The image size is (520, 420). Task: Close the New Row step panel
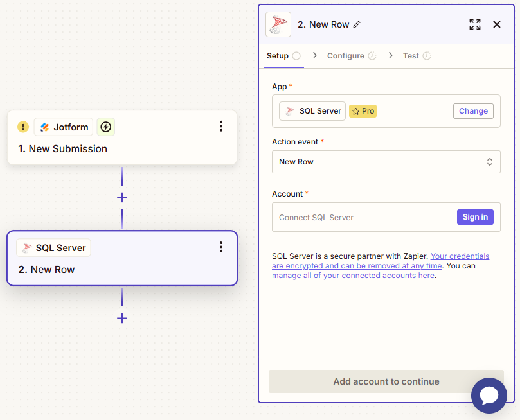pos(497,24)
